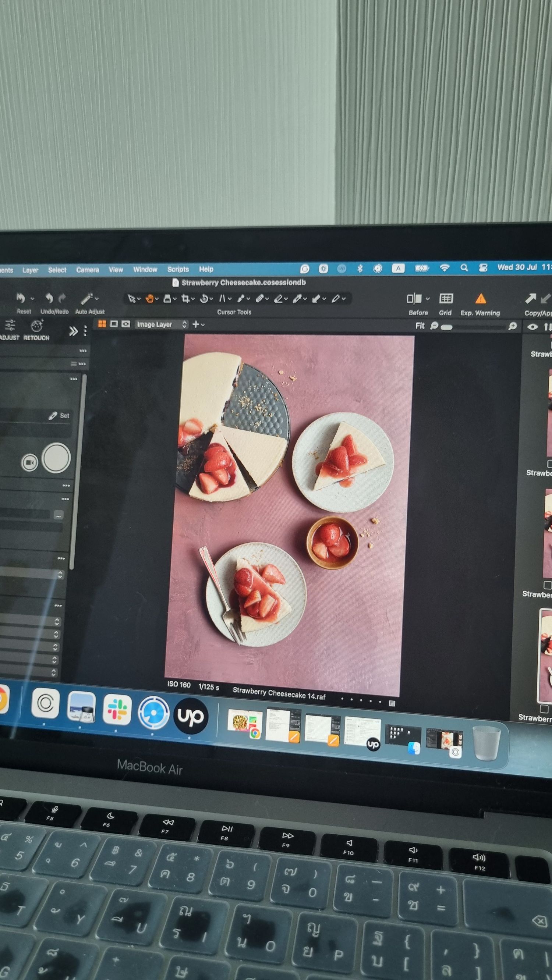552x980 pixels.
Task: Click the 'ISO 160' readout
Action: point(179,684)
